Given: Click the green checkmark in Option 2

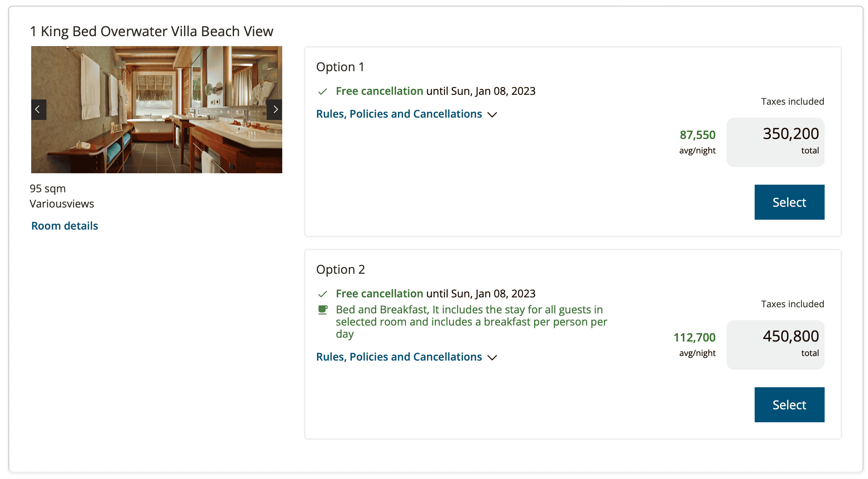Looking at the screenshot, I should 323,294.
